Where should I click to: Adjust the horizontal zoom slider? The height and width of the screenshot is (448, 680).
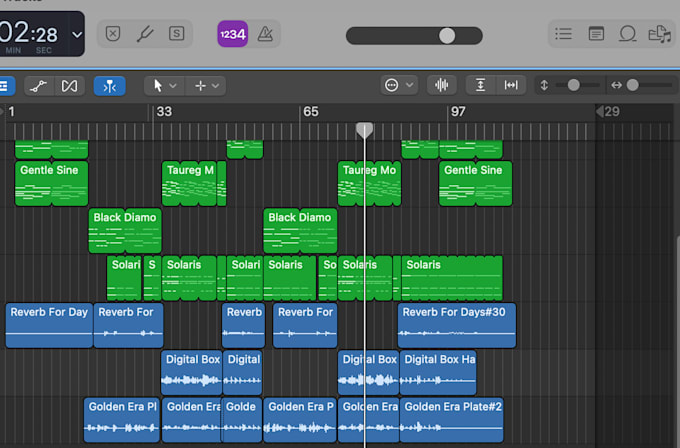(649, 85)
